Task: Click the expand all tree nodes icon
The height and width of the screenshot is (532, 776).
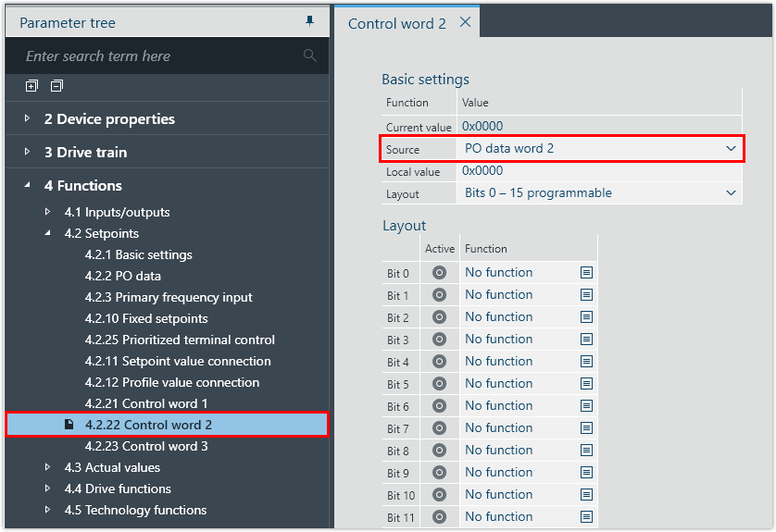Action: pos(31,86)
